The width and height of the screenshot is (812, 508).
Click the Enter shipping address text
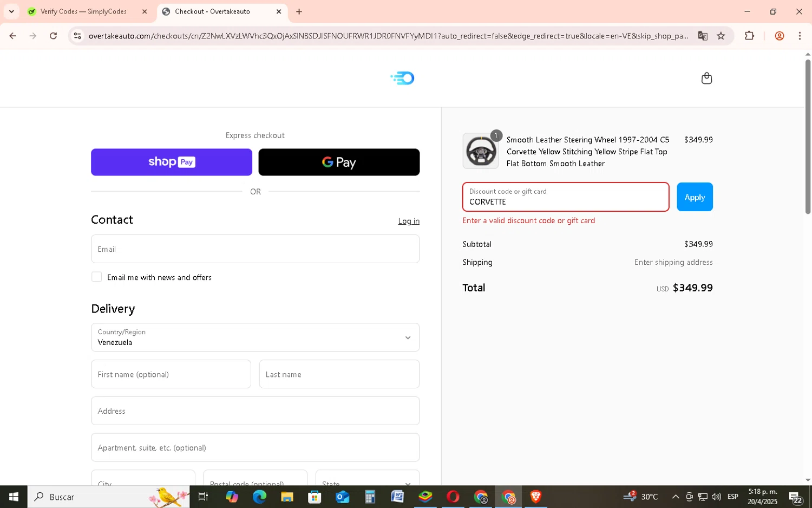673,262
